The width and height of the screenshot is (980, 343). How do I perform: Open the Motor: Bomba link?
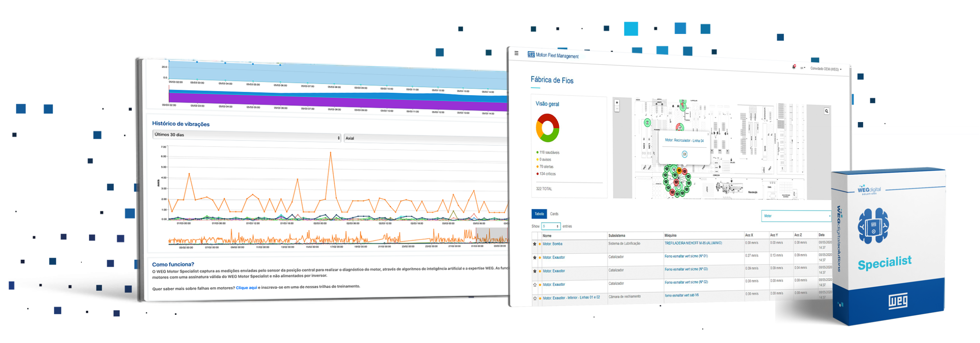(x=552, y=244)
